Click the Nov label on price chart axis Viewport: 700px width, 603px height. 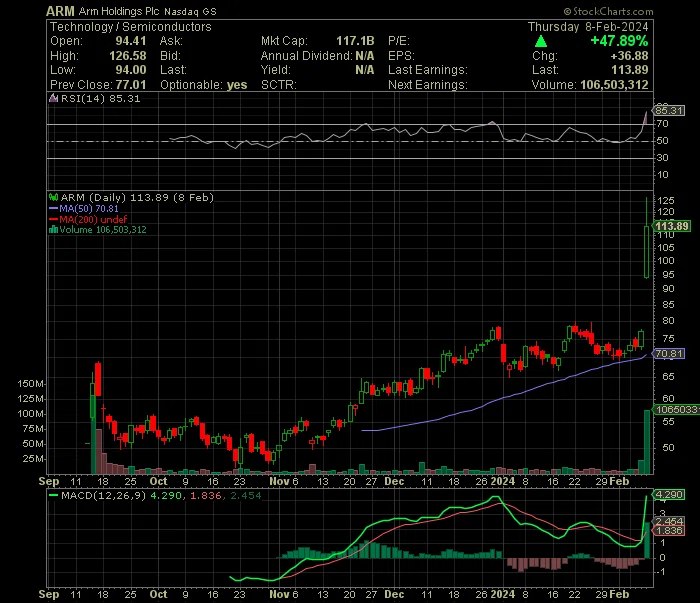click(x=279, y=482)
